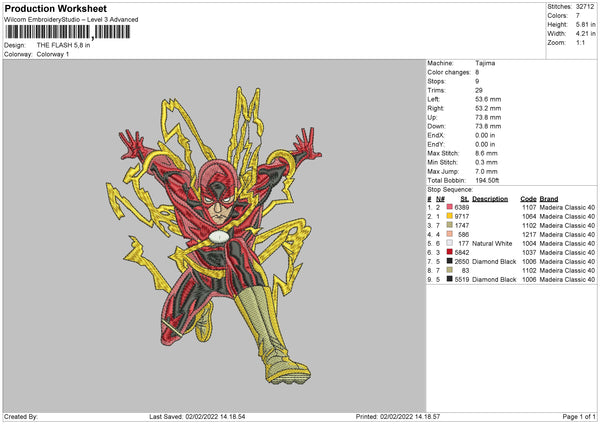Image resolution: width=600 pixels, height=424 pixels.
Task: Click the EndY value '0.00 in'
Action: click(485, 144)
